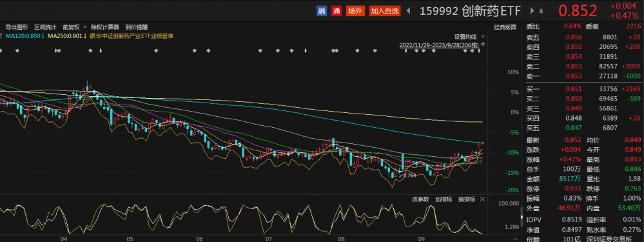
Task: Click the 0.764 low price marker
Action: [410, 176]
